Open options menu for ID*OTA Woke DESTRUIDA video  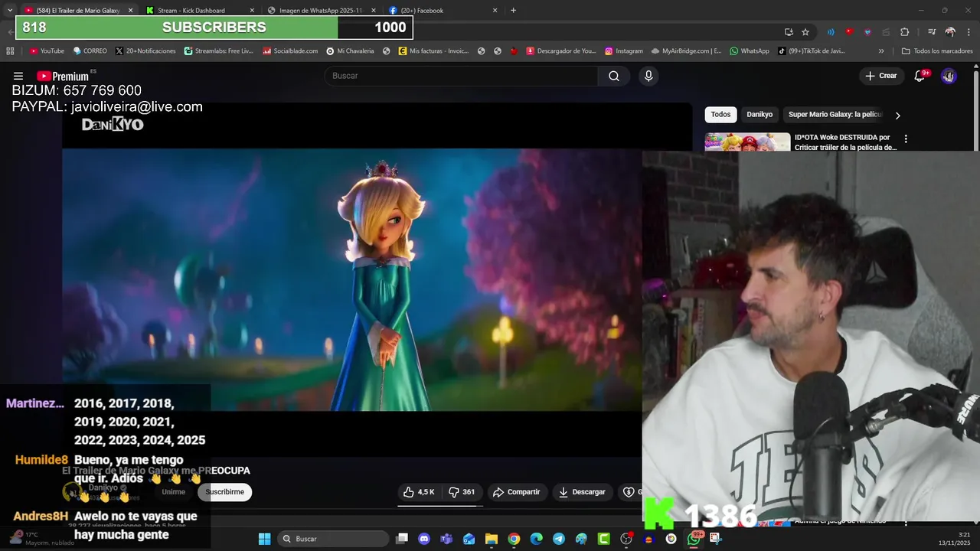906,139
